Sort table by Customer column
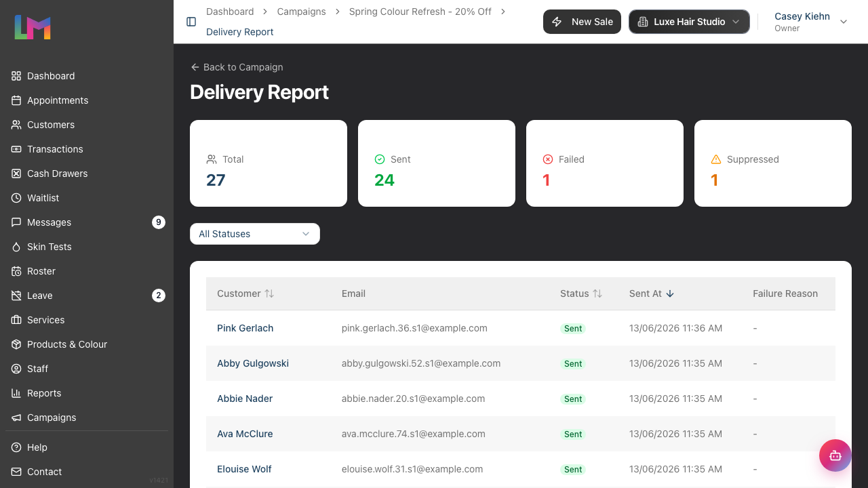The height and width of the screenshot is (488, 868). 245,293
